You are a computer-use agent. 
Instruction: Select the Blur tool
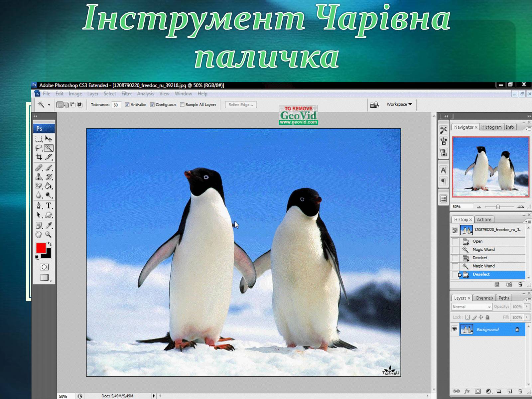[39, 195]
